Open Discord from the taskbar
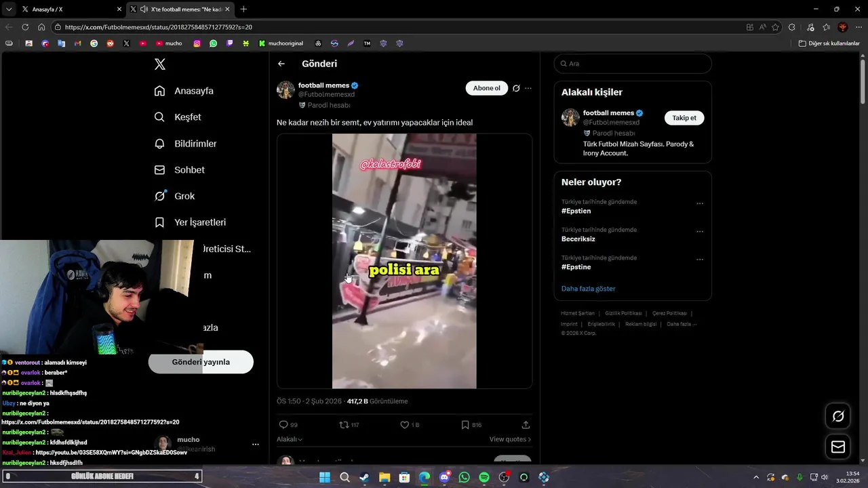The height and width of the screenshot is (488, 868). [444, 477]
